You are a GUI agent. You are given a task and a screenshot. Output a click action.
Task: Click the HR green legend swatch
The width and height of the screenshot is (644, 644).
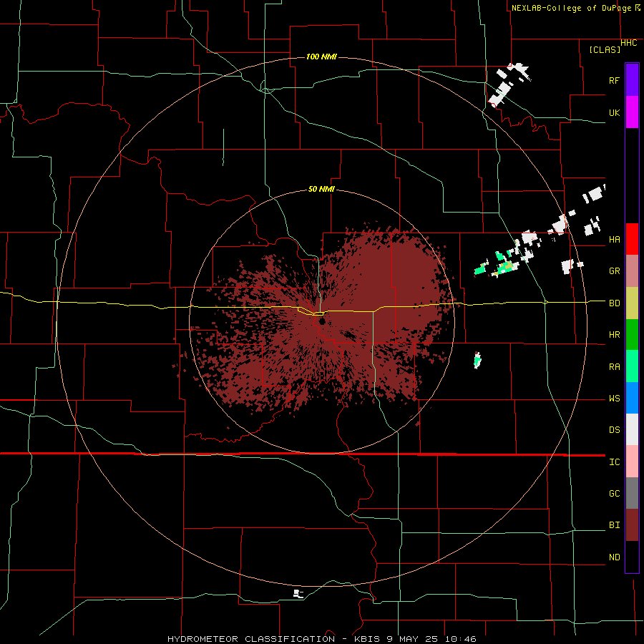632,335
